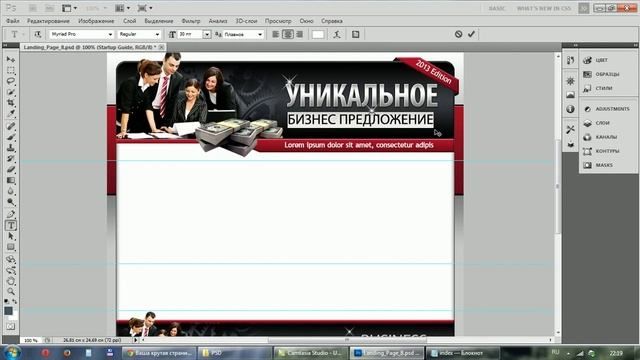Select the Horizontal Type tool
Image resolution: width=640 pixels, height=360 pixels.
11,225
